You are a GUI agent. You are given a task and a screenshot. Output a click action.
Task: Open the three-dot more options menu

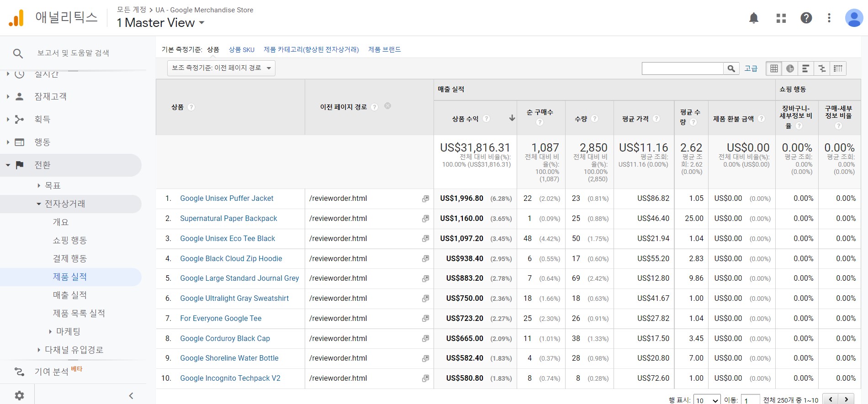tap(829, 18)
